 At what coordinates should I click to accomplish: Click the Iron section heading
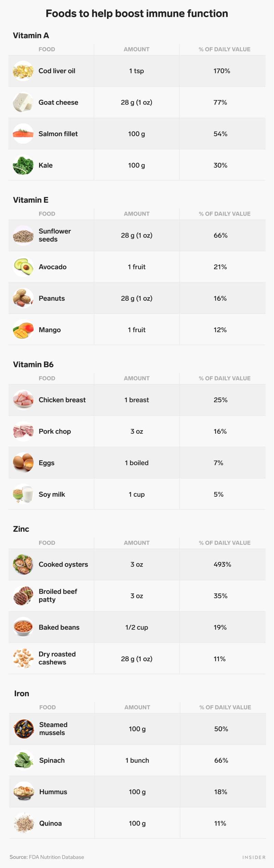[22, 694]
